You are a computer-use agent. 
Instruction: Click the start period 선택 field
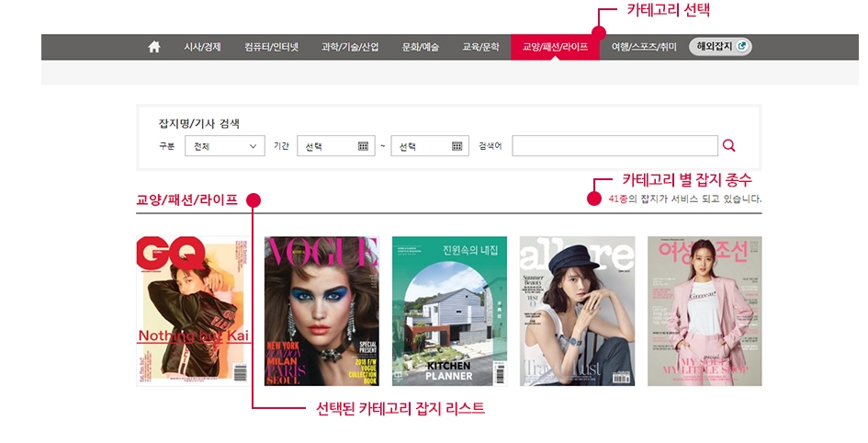point(336,146)
